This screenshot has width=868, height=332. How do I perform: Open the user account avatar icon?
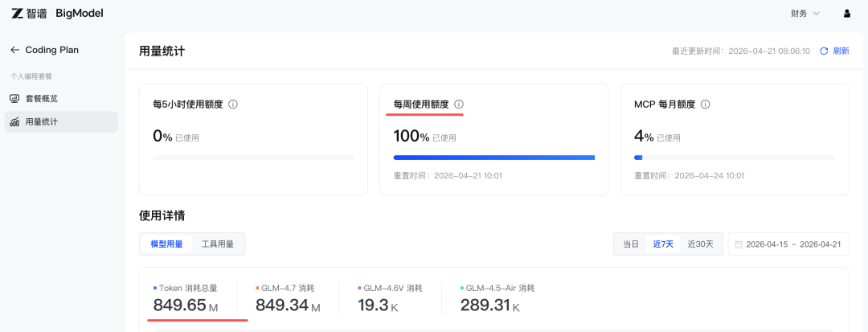click(x=846, y=14)
